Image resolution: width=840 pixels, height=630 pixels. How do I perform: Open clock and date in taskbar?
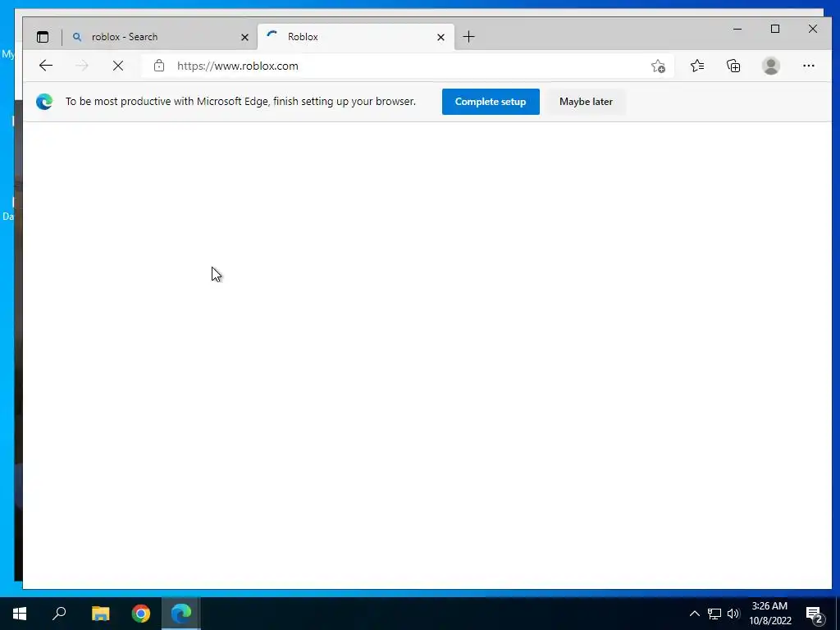pos(769,614)
